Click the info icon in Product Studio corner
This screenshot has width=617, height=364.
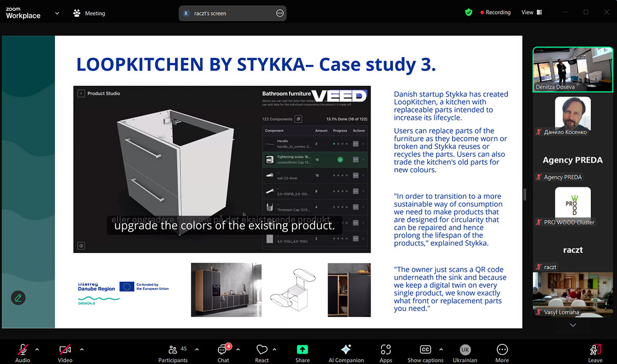coord(81,246)
